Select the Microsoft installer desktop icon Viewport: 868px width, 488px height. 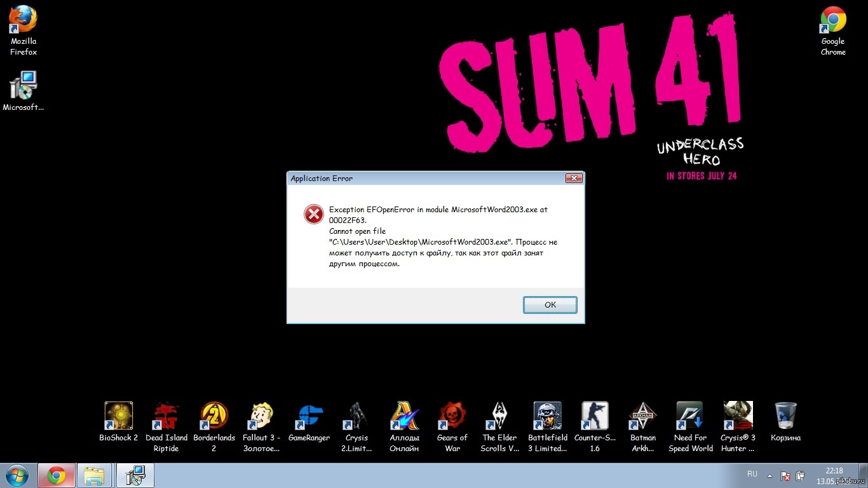(24, 91)
